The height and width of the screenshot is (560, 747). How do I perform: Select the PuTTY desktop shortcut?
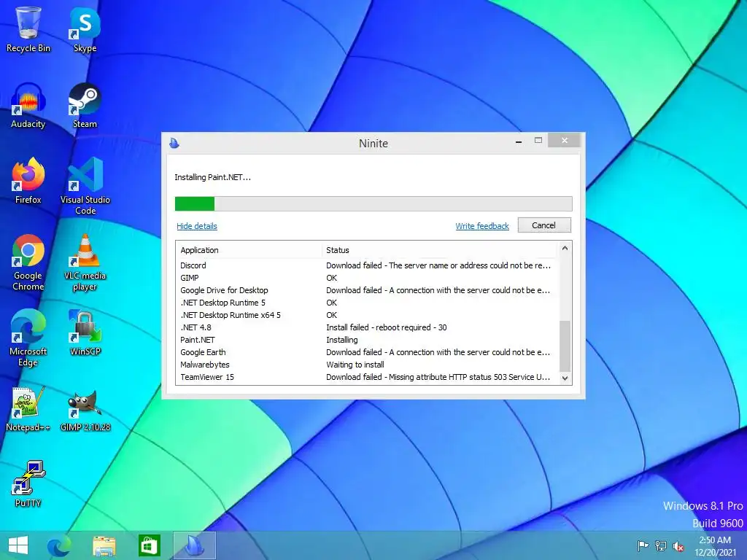28,484
